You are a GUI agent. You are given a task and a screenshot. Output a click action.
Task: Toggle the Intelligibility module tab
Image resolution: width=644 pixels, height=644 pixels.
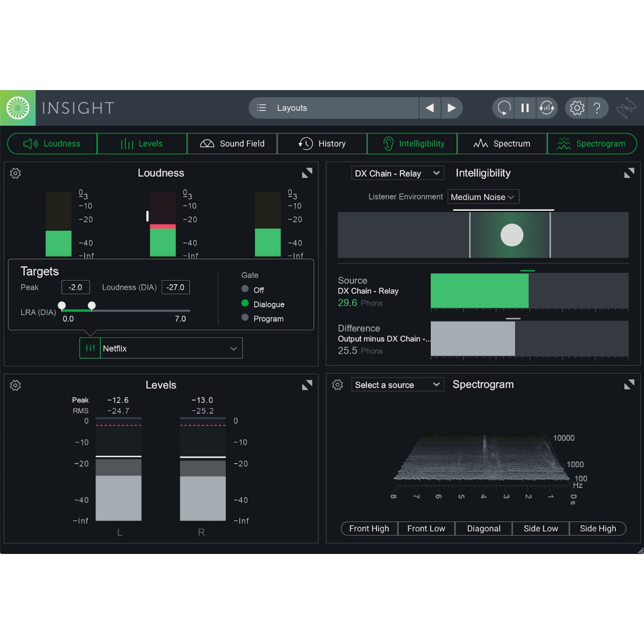pos(412,143)
